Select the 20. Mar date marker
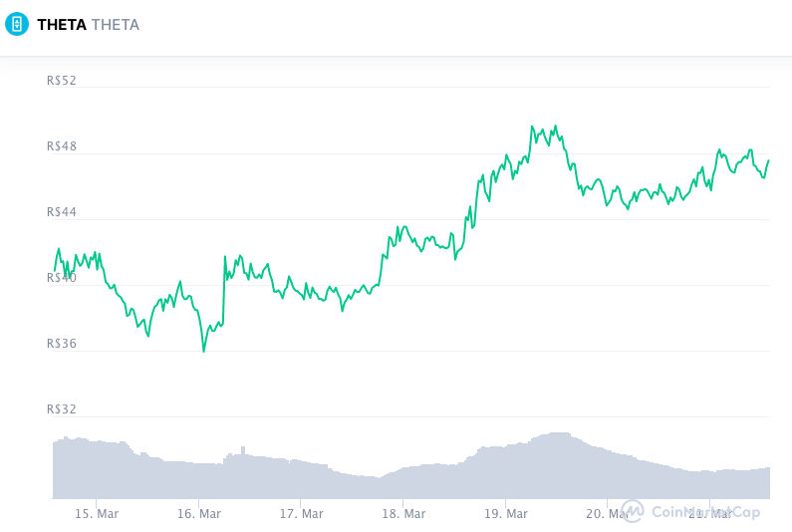792x532 pixels. [x=608, y=514]
